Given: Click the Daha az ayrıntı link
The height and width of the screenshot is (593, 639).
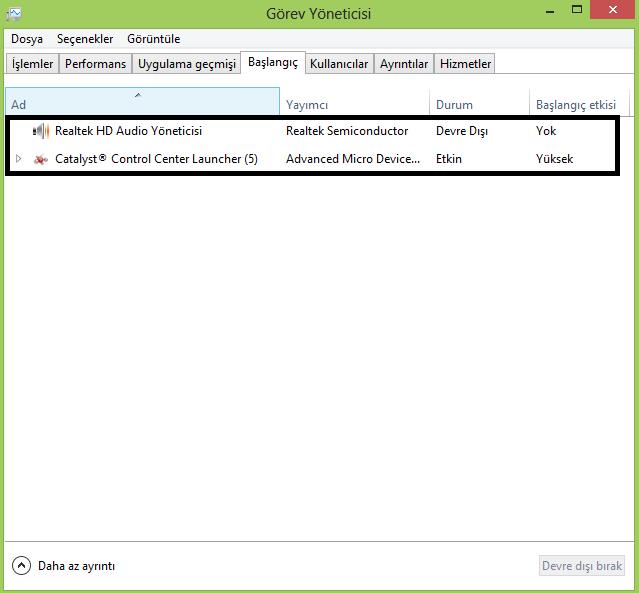Looking at the screenshot, I should 76,566.
